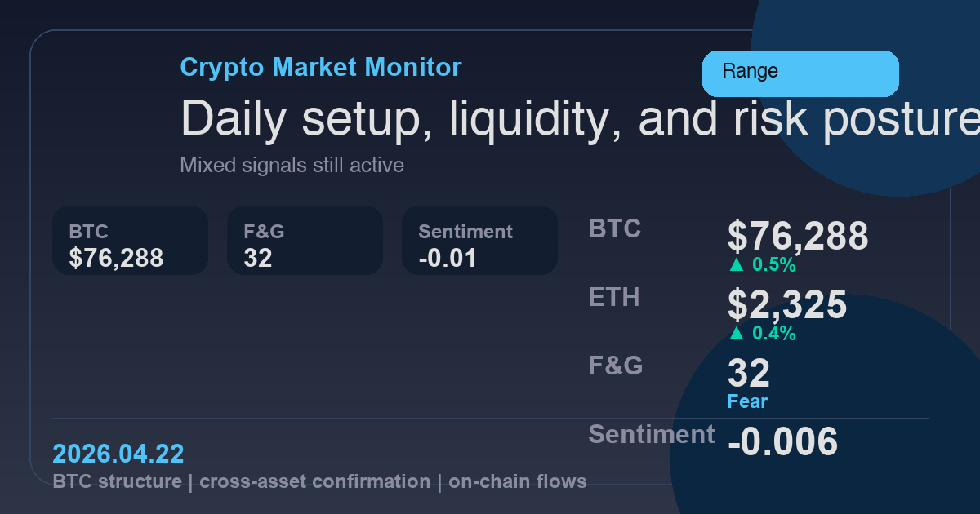The width and height of the screenshot is (980, 514).
Task: Select the $2,325 ETH price value
Action: point(787,304)
